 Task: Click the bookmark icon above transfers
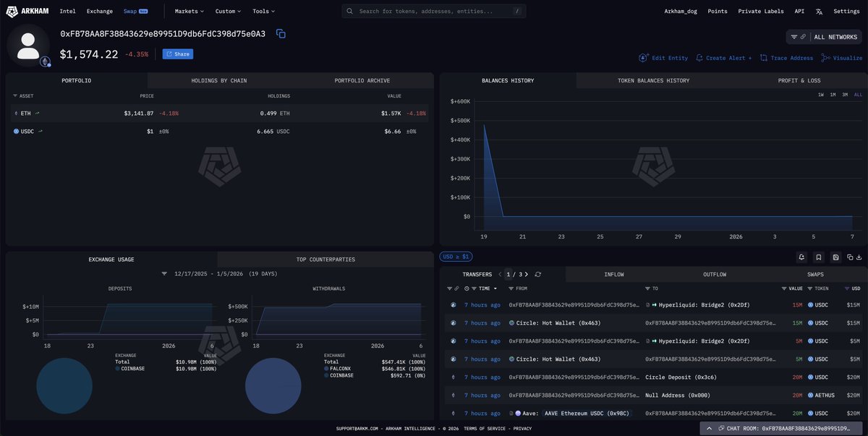click(x=818, y=257)
